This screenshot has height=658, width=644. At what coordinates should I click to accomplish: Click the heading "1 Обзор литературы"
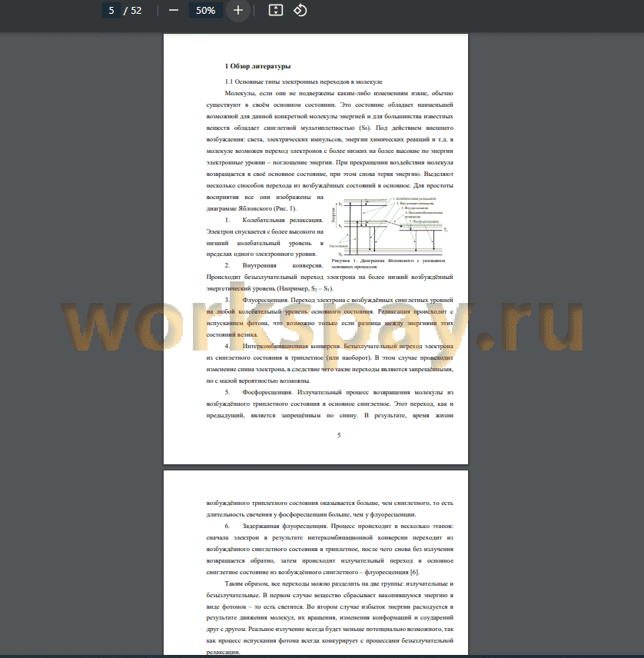(x=257, y=66)
